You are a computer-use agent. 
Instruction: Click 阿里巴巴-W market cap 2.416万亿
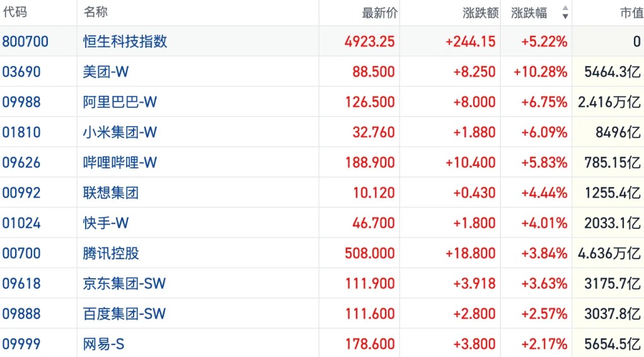tap(609, 102)
